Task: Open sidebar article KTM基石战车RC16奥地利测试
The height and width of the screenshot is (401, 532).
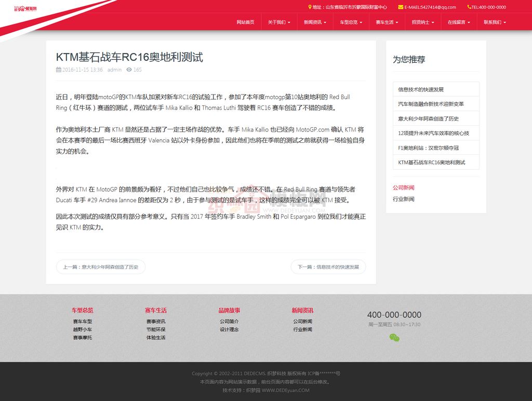Action: (436, 162)
